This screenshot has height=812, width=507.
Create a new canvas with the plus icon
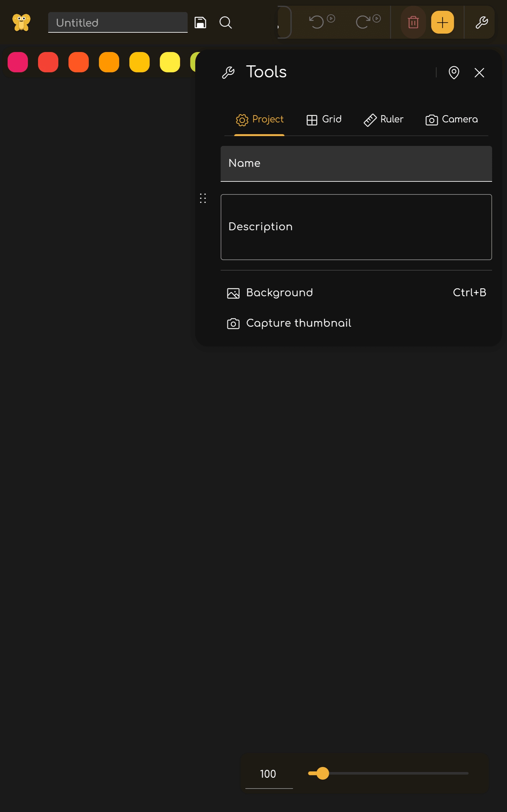(x=442, y=22)
